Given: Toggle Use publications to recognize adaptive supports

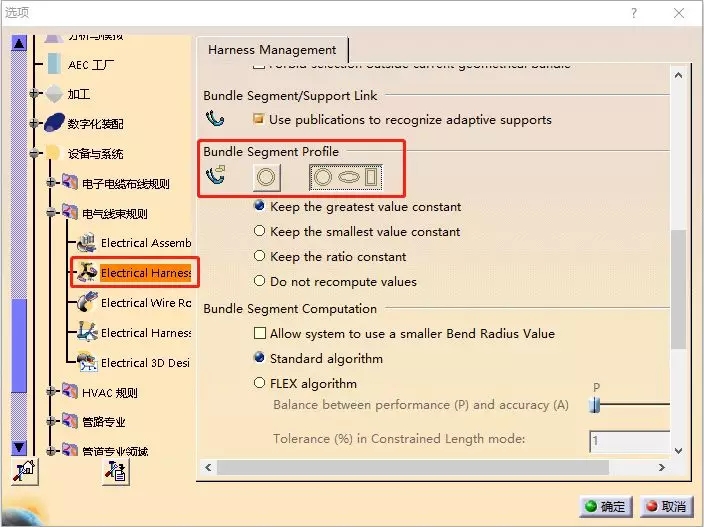Looking at the screenshot, I should click(x=259, y=120).
